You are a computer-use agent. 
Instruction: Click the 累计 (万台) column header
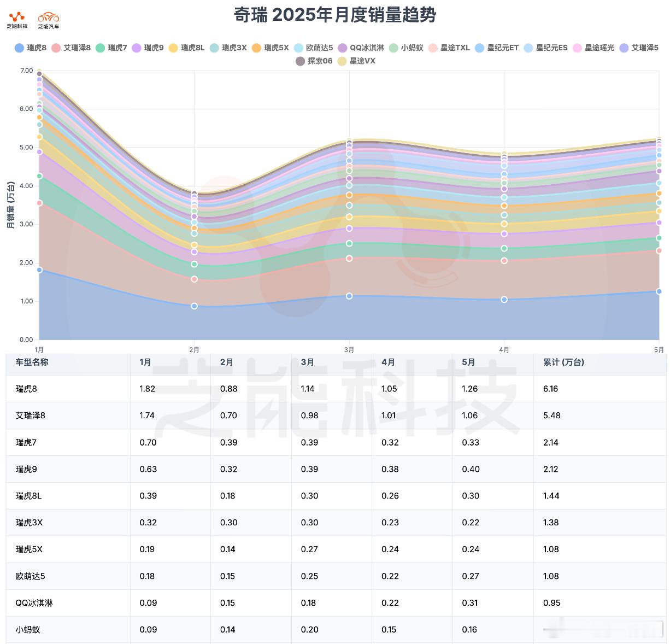coord(564,362)
